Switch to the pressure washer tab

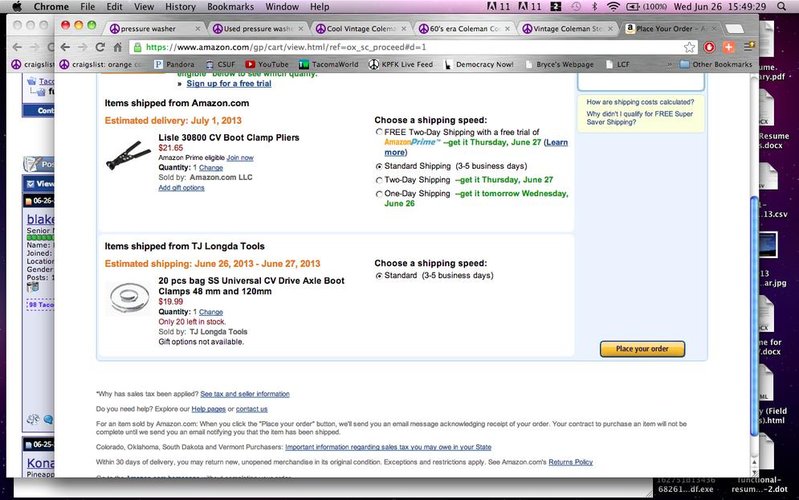tap(153, 29)
